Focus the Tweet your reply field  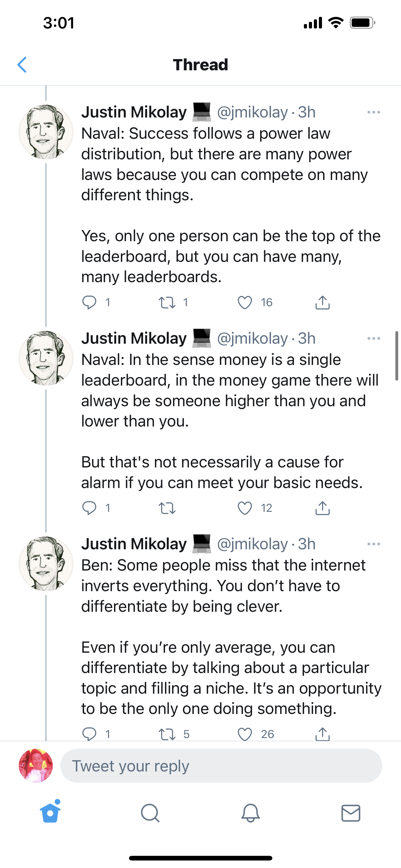pos(221,766)
